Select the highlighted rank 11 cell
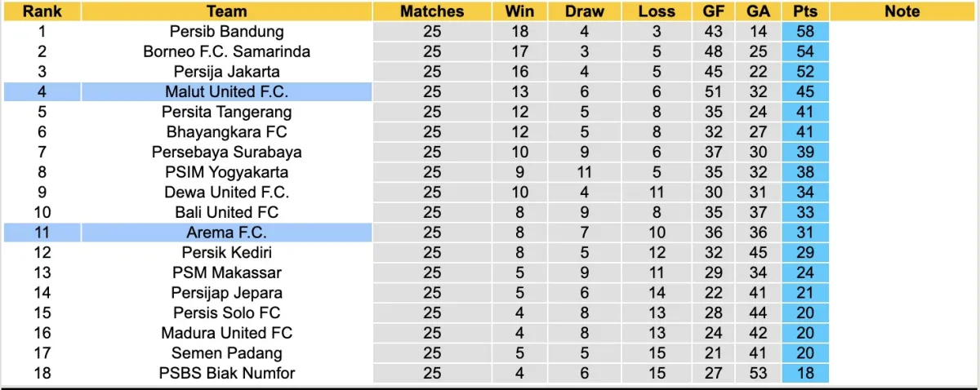The height and width of the screenshot is (390, 980). click(x=42, y=233)
